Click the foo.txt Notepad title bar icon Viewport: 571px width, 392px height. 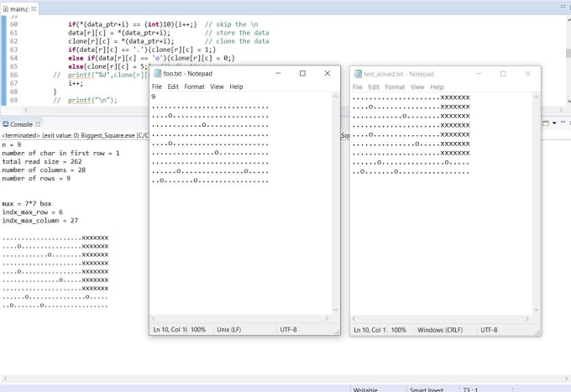click(157, 74)
